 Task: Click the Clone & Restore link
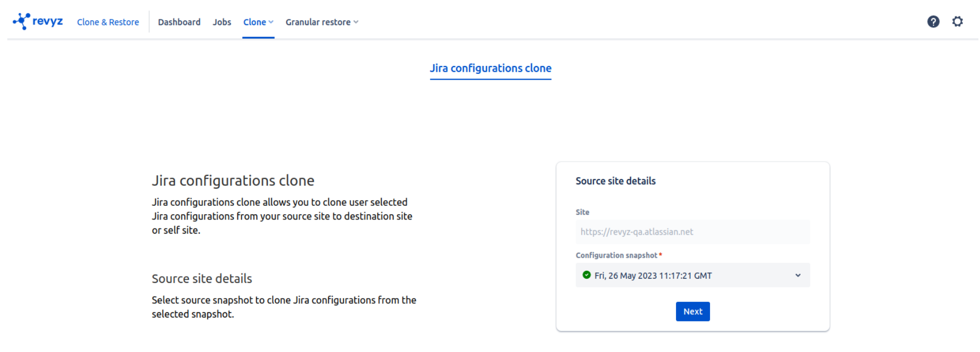pyautogui.click(x=108, y=22)
